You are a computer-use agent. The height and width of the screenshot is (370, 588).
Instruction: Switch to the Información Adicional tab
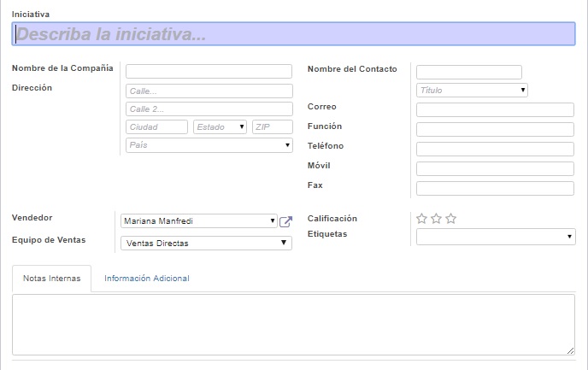click(x=147, y=279)
